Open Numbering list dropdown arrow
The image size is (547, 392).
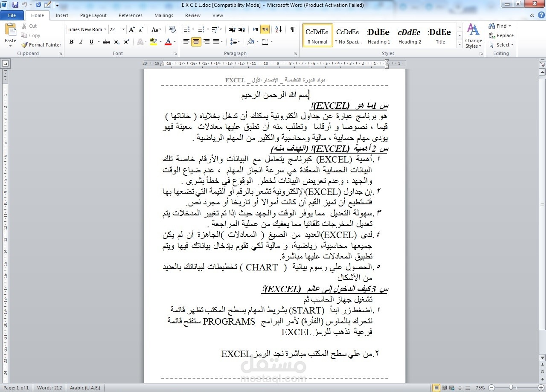(207, 29)
